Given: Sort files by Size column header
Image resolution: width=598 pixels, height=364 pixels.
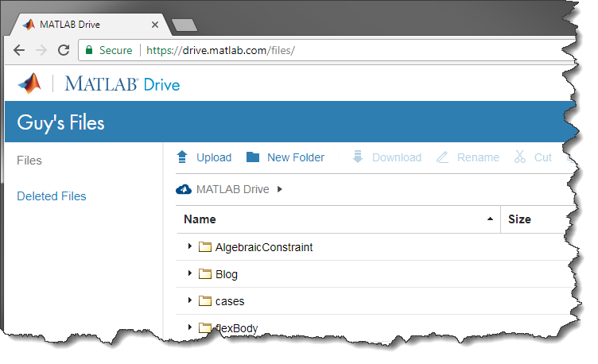Looking at the screenshot, I should tap(519, 219).
